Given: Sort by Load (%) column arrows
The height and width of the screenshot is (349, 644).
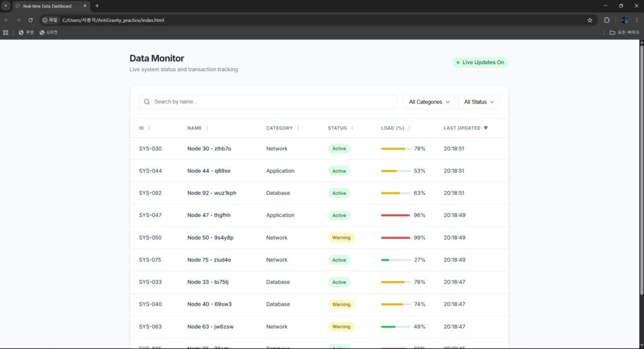Looking at the screenshot, I should 409,128.
